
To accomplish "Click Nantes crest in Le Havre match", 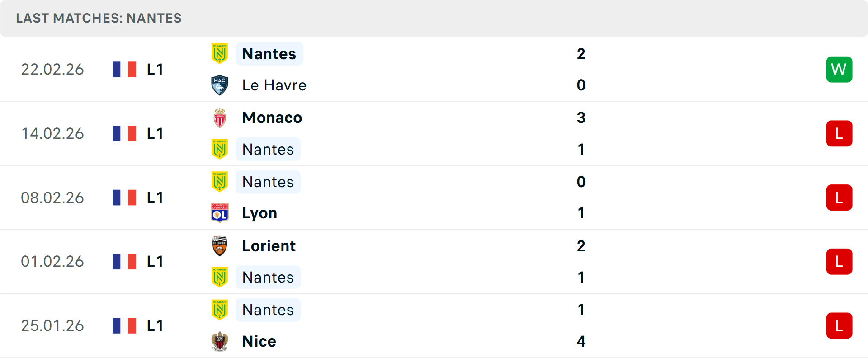I will point(220,54).
